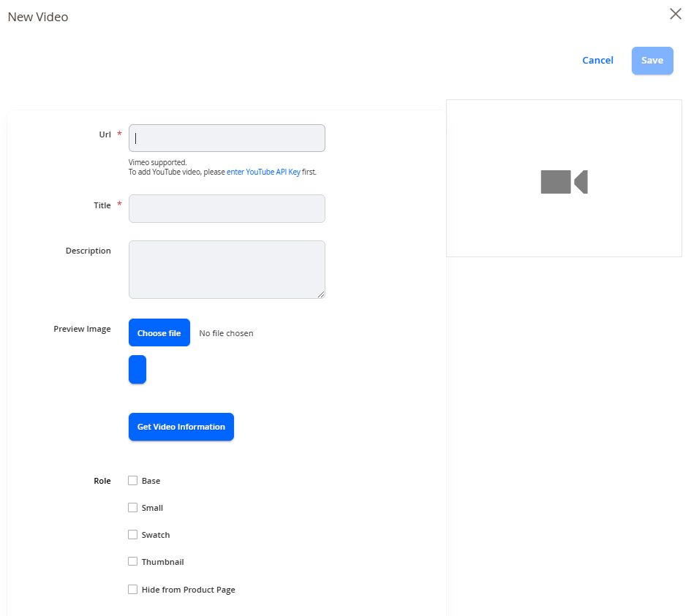Focus the Url input field
The image size is (691, 616).
227,138
